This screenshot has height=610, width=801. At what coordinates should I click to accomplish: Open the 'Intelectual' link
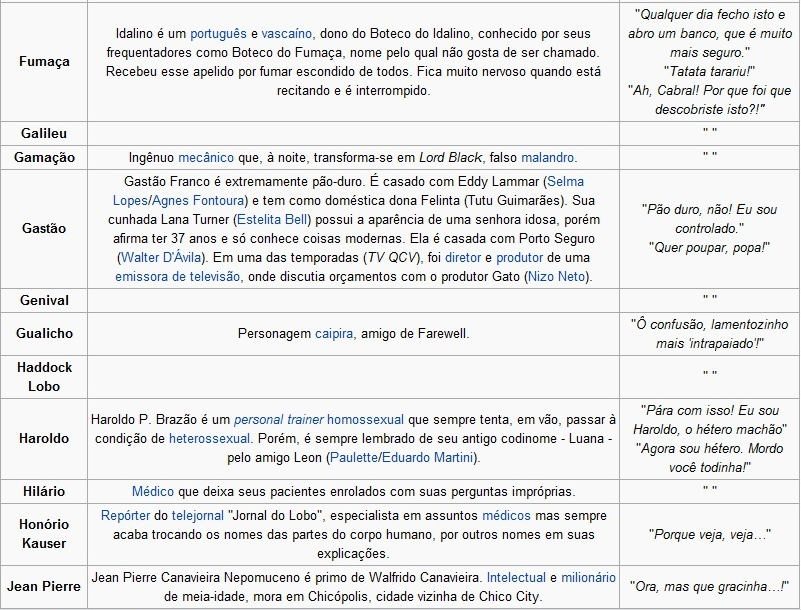(x=516, y=578)
